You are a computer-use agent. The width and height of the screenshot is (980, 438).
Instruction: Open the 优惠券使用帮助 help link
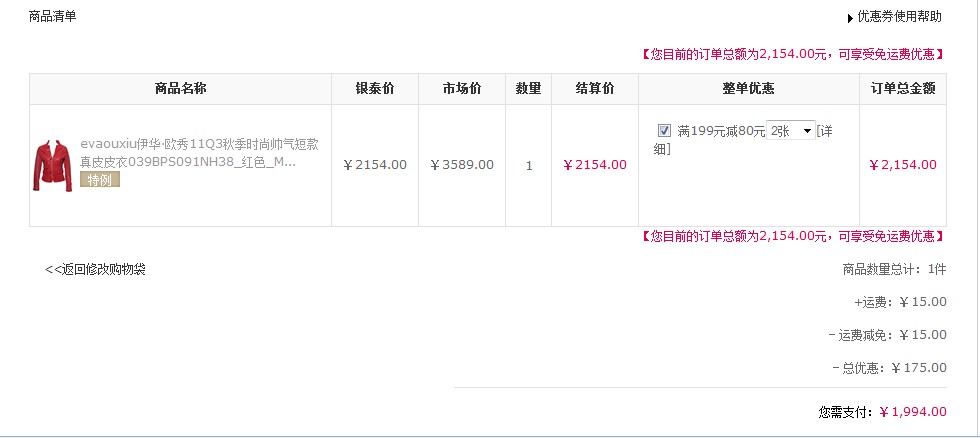coord(899,17)
